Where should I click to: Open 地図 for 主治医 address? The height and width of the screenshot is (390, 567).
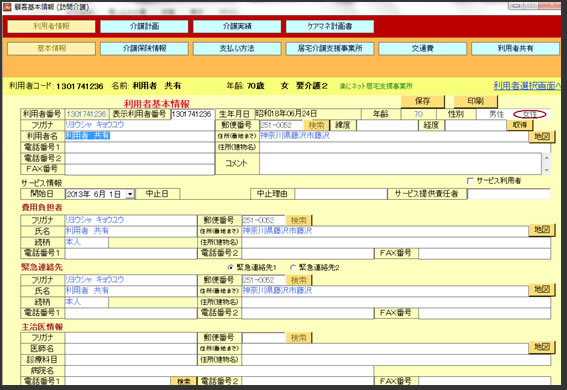(x=542, y=347)
